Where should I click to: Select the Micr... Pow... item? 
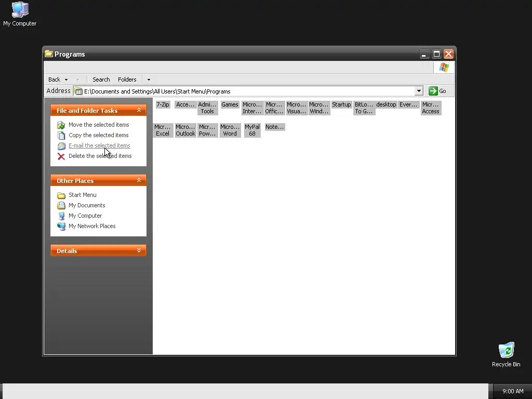click(207, 130)
